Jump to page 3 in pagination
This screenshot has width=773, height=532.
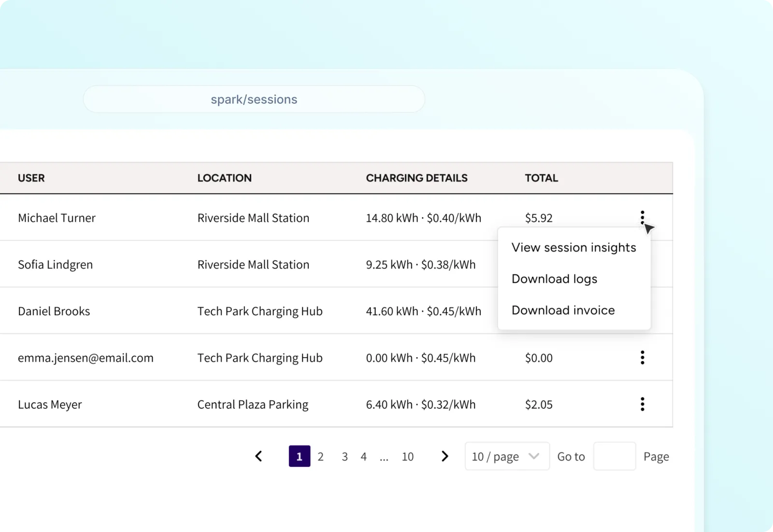point(344,457)
